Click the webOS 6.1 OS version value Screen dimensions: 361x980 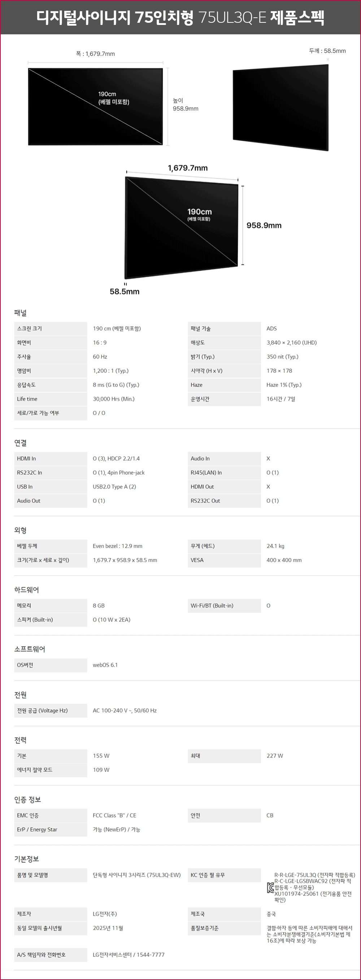coord(105,665)
